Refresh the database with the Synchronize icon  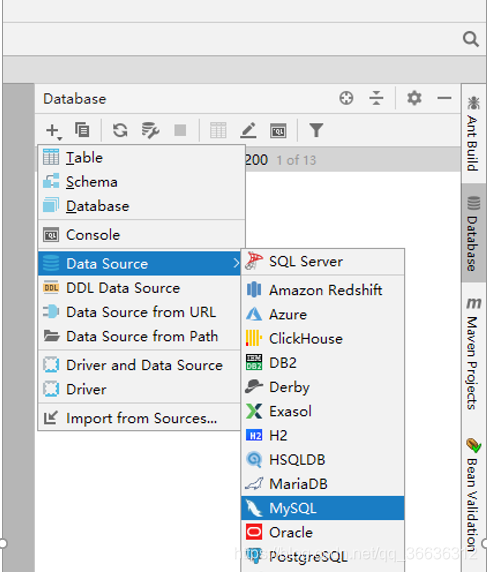(120, 130)
